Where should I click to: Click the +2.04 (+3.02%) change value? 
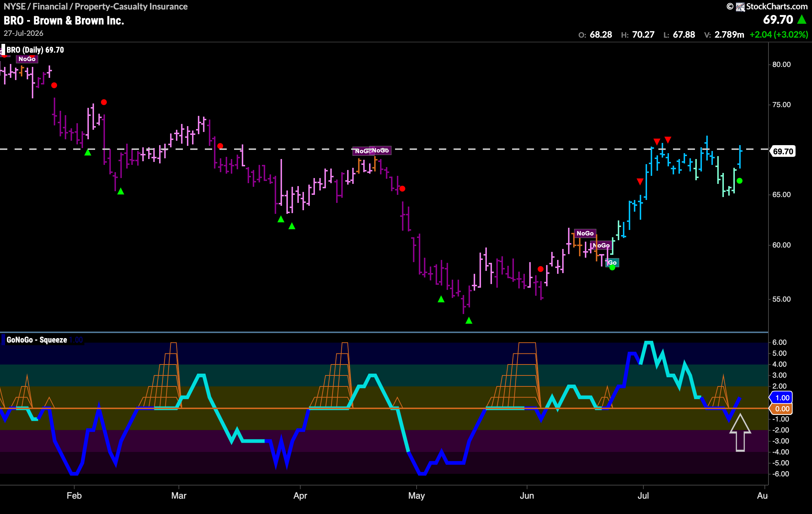tap(779, 35)
